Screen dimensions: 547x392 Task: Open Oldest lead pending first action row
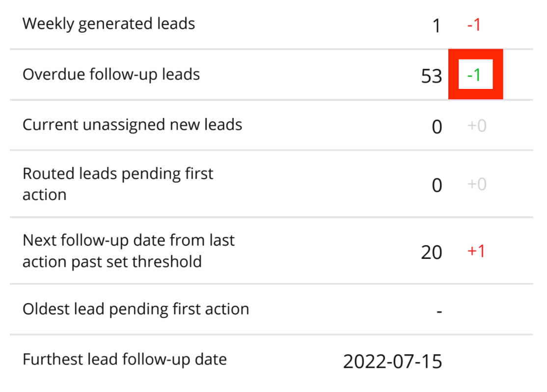coord(136,309)
